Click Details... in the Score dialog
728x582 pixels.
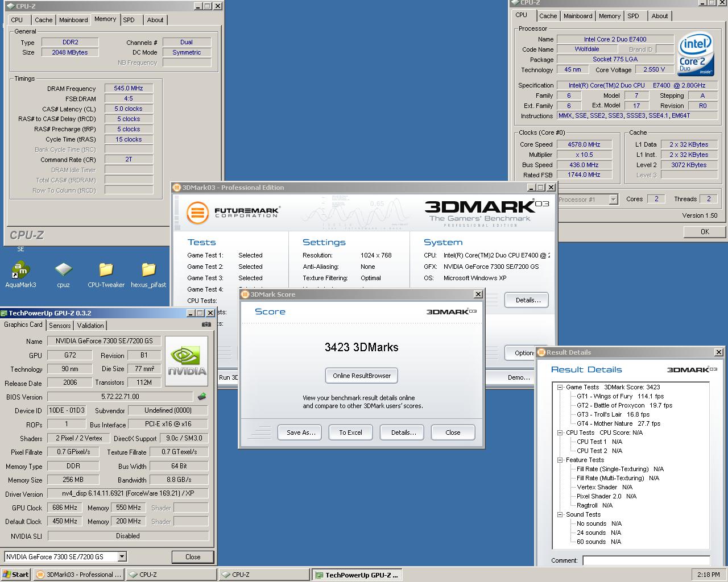coord(403,433)
